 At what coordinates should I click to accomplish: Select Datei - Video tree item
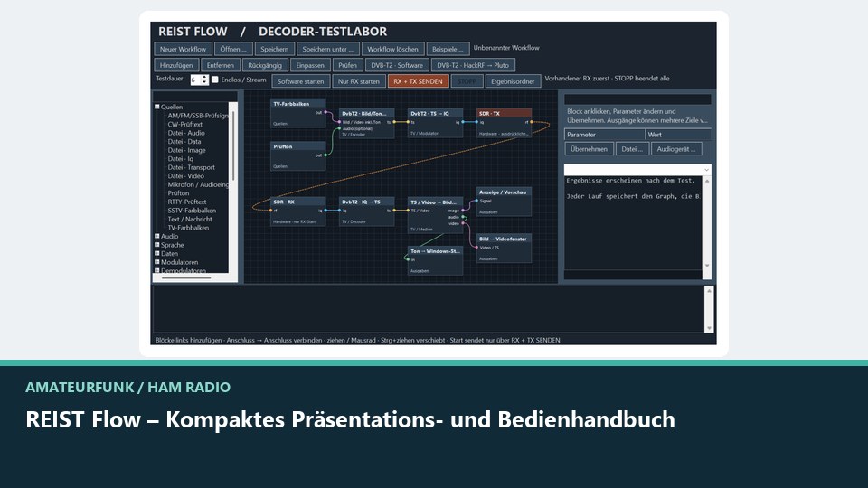185,176
